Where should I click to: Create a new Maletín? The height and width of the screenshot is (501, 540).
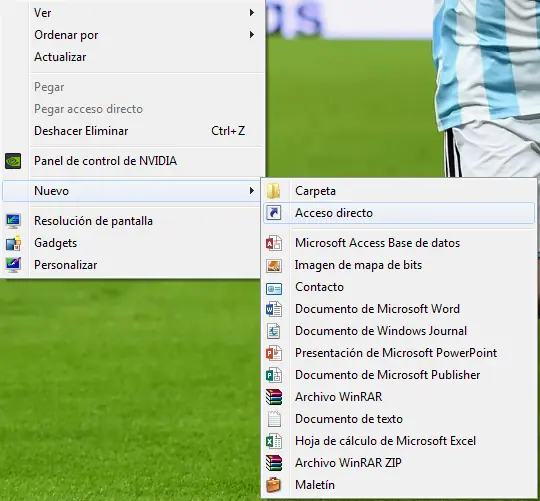click(x=399, y=485)
